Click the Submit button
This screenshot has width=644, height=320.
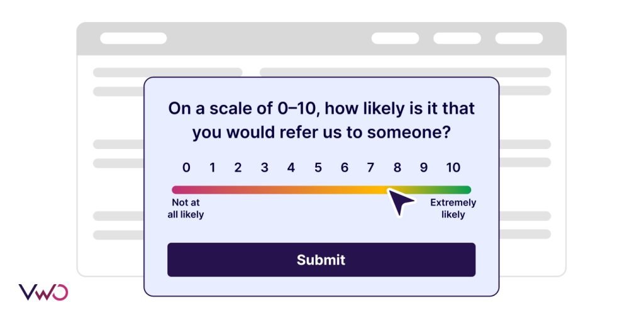click(321, 260)
